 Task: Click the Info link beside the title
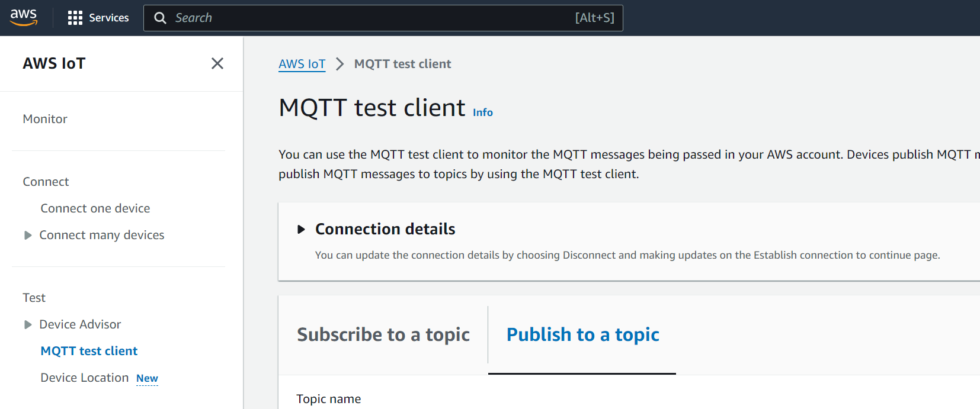pos(482,112)
